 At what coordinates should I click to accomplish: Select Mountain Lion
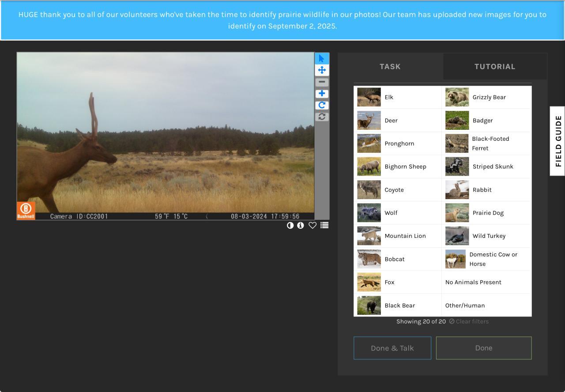pos(397,236)
